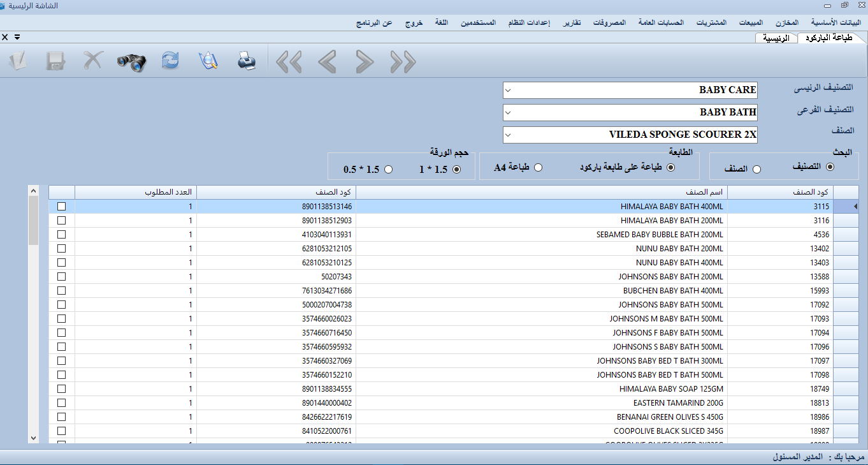Select paper size 1 * 1.5 radio
This screenshot has height=465, width=868.
click(x=456, y=169)
